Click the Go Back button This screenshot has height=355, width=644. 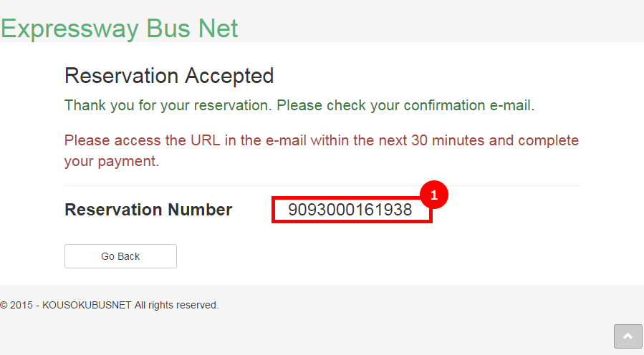(120, 256)
